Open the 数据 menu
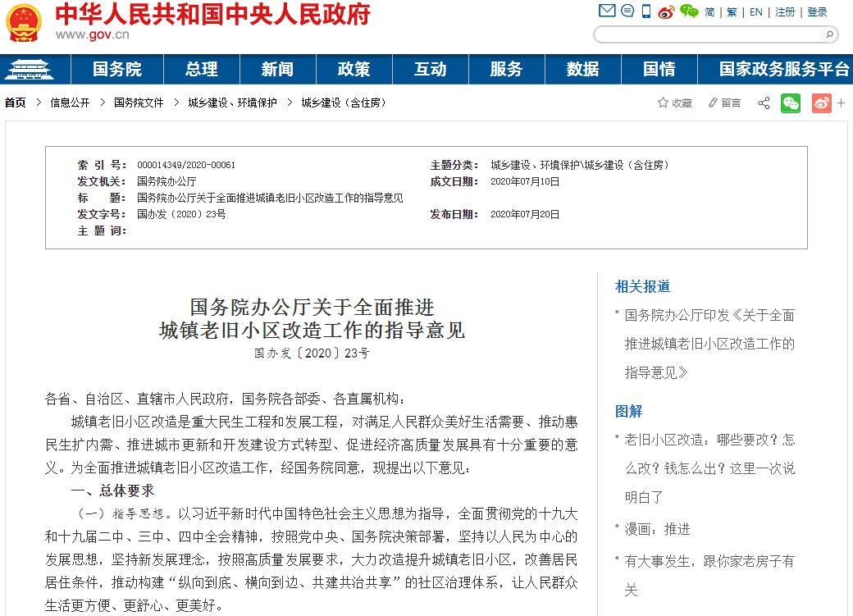This screenshot has width=853, height=616. coord(582,69)
